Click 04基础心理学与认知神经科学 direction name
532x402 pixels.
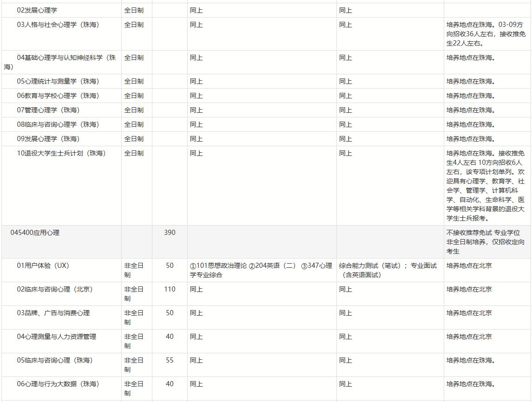66,58
